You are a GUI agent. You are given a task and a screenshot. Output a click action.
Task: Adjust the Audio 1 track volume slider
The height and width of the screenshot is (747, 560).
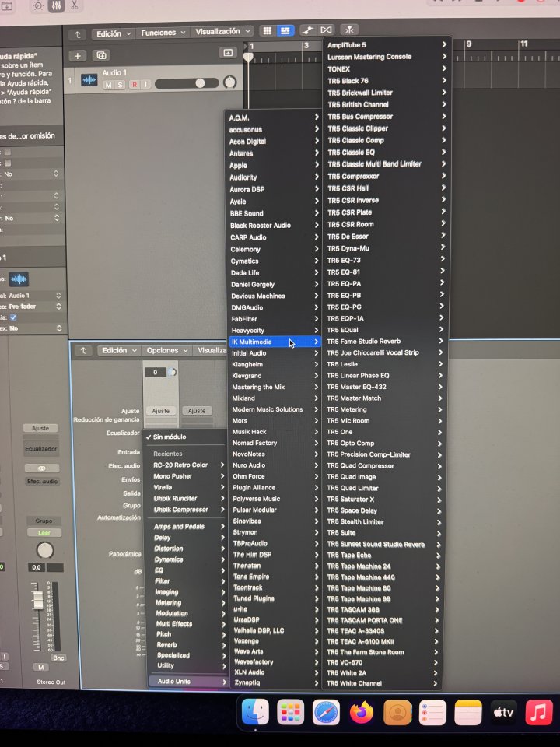[x=187, y=83]
